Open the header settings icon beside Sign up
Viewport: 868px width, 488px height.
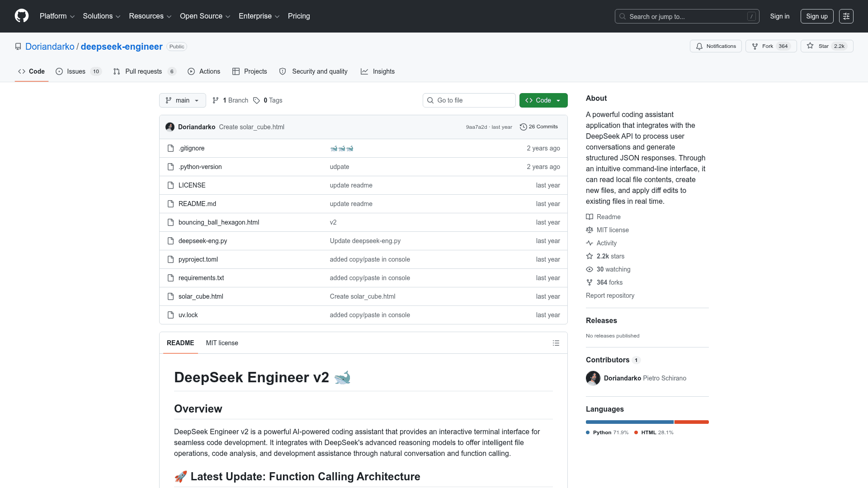pyautogui.click(x=846, y=16)
